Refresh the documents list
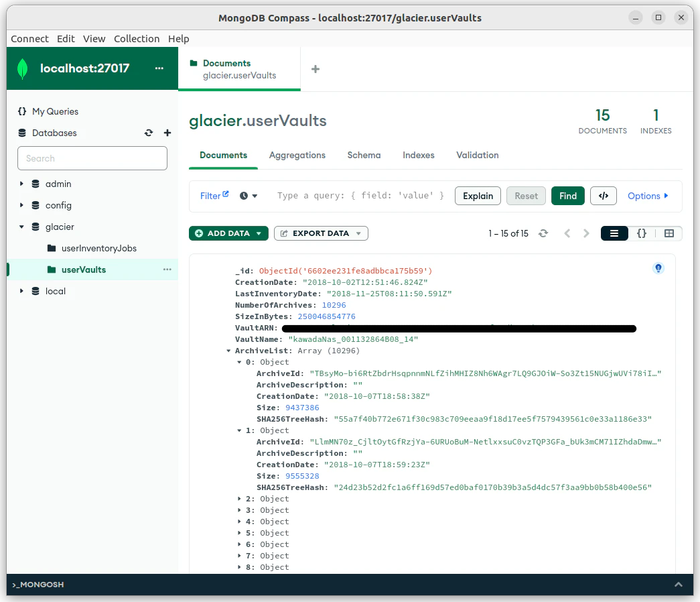 pos(543,233)
